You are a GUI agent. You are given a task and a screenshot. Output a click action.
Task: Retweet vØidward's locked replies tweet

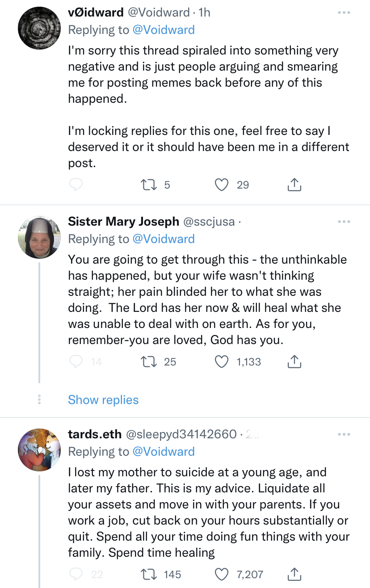(147, 185)
